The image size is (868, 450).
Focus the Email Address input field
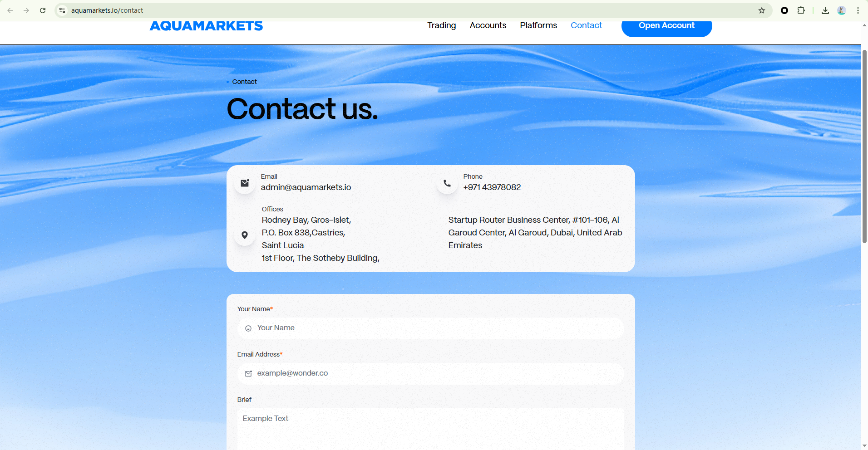tap(430, 374)
